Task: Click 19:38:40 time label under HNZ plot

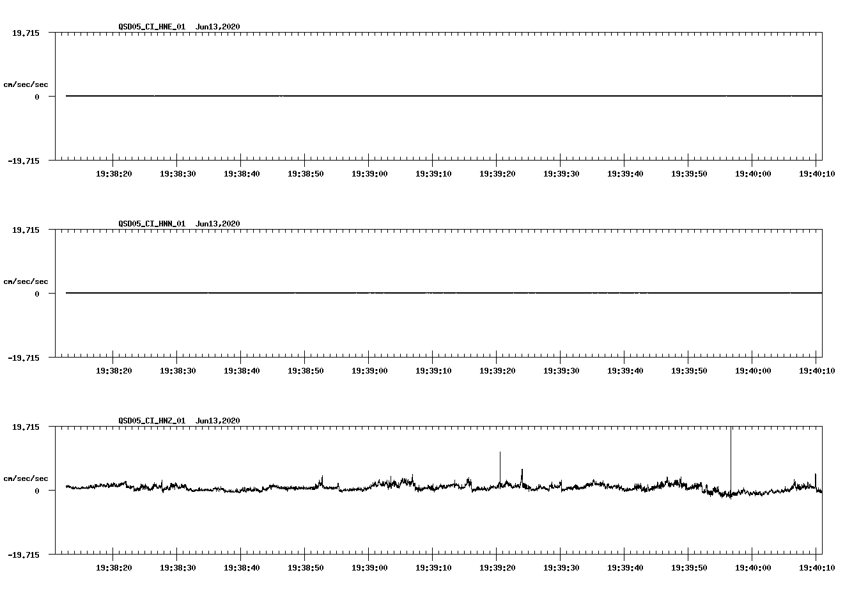Action: click(242, 568)
